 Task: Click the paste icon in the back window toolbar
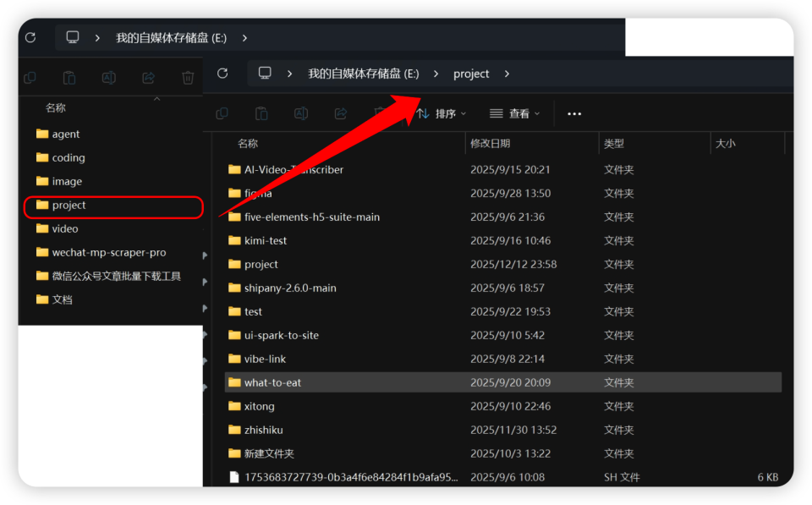coord(69,78)
